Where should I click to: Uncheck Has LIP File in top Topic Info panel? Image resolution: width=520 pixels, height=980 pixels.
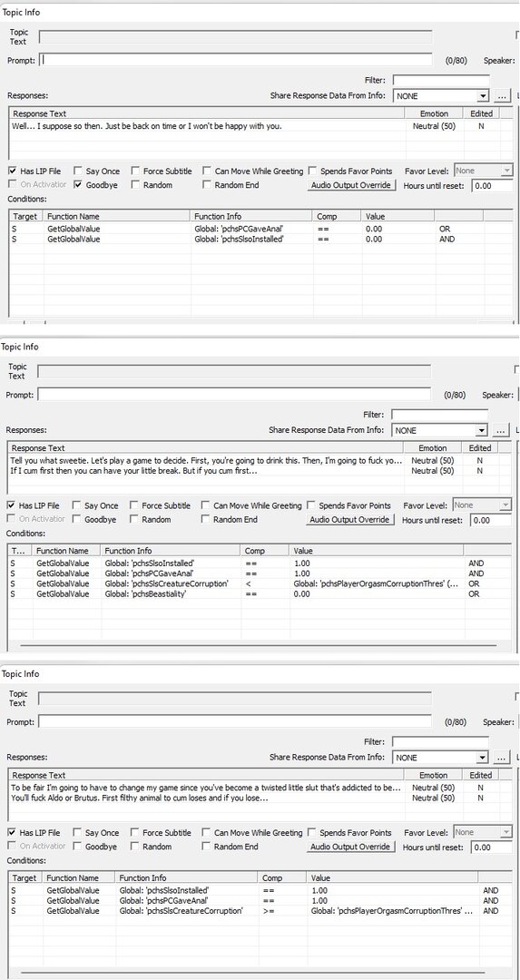click(13, 171)
